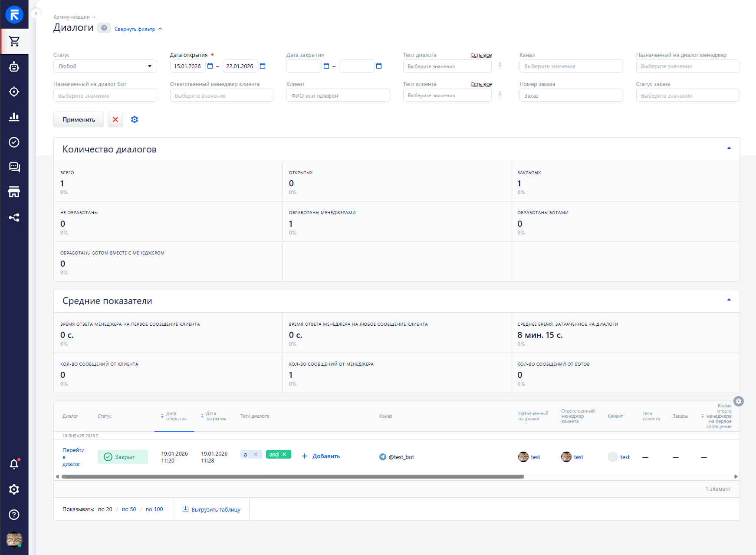Show 50 rows per page
Viewport: 756px width, 555px height.
129,509
